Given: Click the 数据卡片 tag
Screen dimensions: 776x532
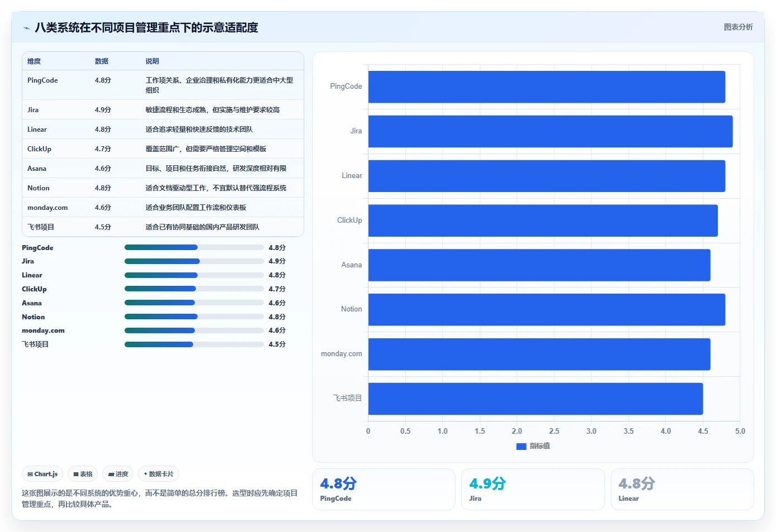Looking at the screenshot, I should point(159,474).
